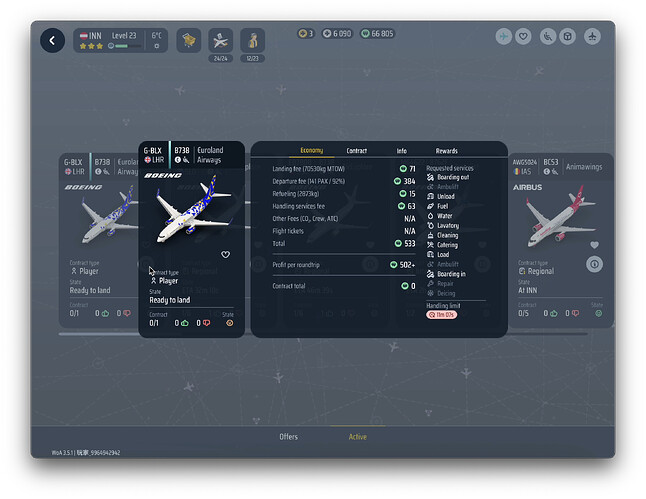This screenshot has width=646, height=499.
Task: Select the greyed Deicing service icon
Action: [430, 293]
